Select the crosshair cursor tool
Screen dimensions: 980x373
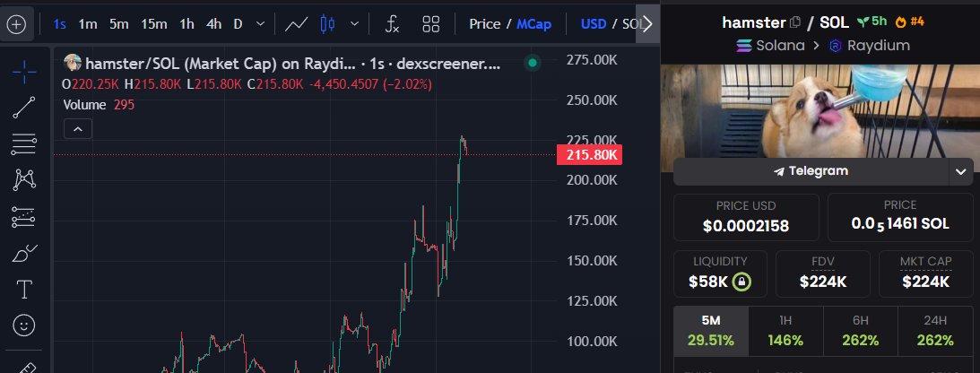click(23, 73)
